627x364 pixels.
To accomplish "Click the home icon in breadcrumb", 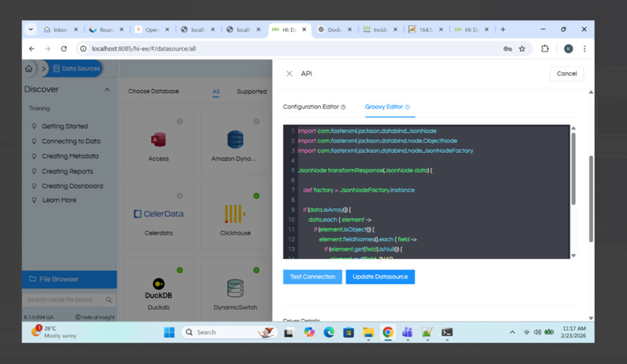I will point(29,69).
